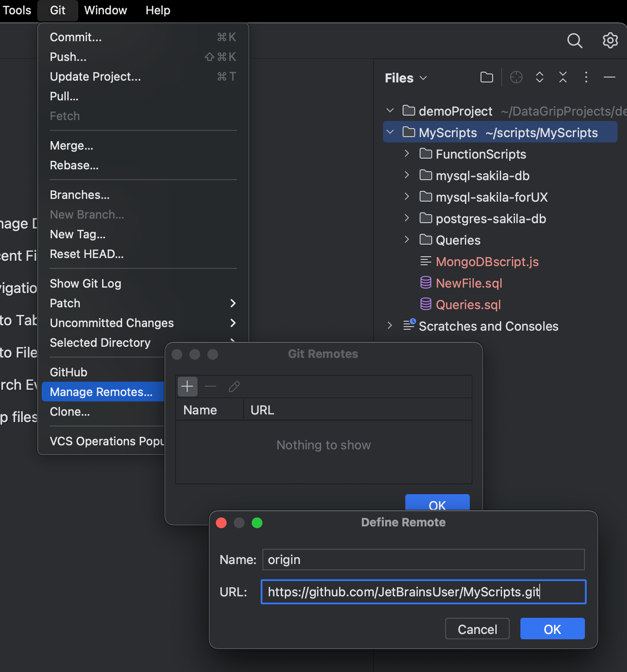Click inside the remote URL field
Screen dimensions: 627x672
[x=423, y=592]
